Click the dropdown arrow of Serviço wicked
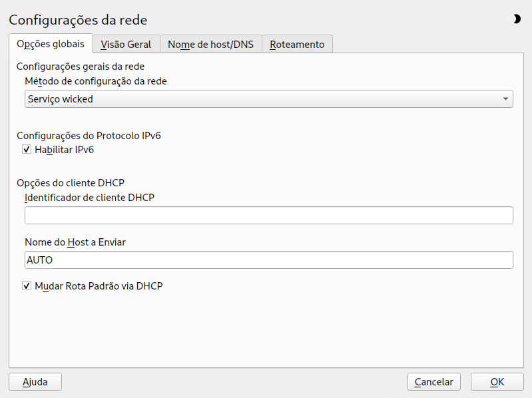This screenshot has height=398, width=532. 505,99
